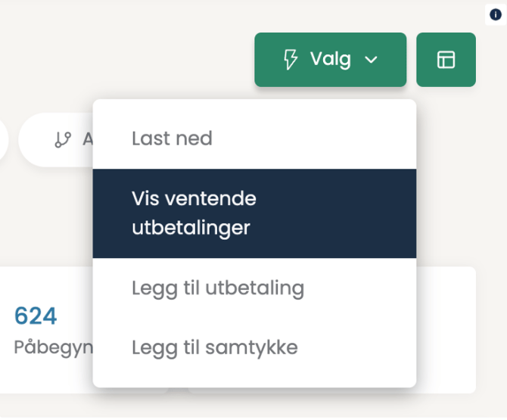Select "Legg til utbetaling" from the menu
The height and width of the screenshot is (420, 507).
pyautogui.click(x=217, y=288)
